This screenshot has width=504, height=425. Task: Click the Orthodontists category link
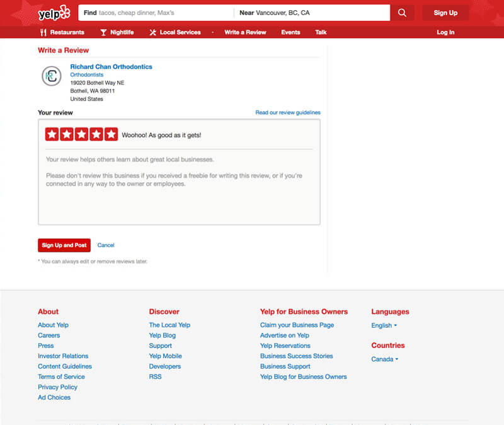click(87, 74)
